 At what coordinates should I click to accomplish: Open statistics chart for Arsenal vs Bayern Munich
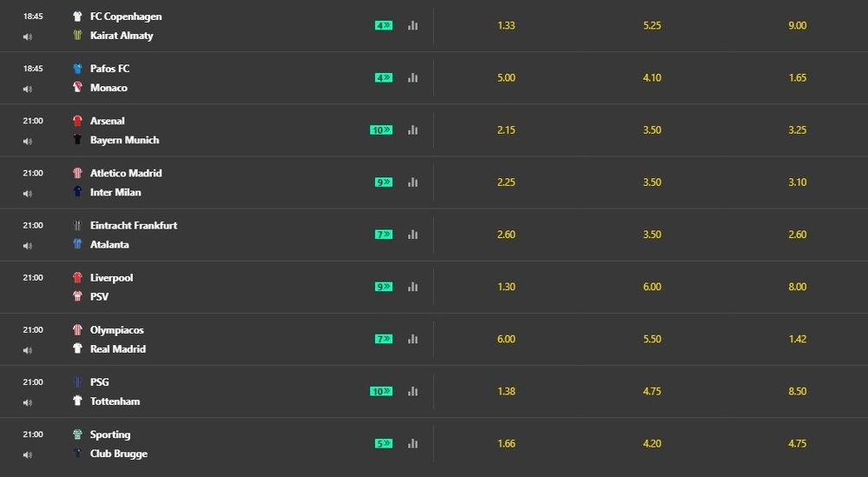tap(412, 130)
